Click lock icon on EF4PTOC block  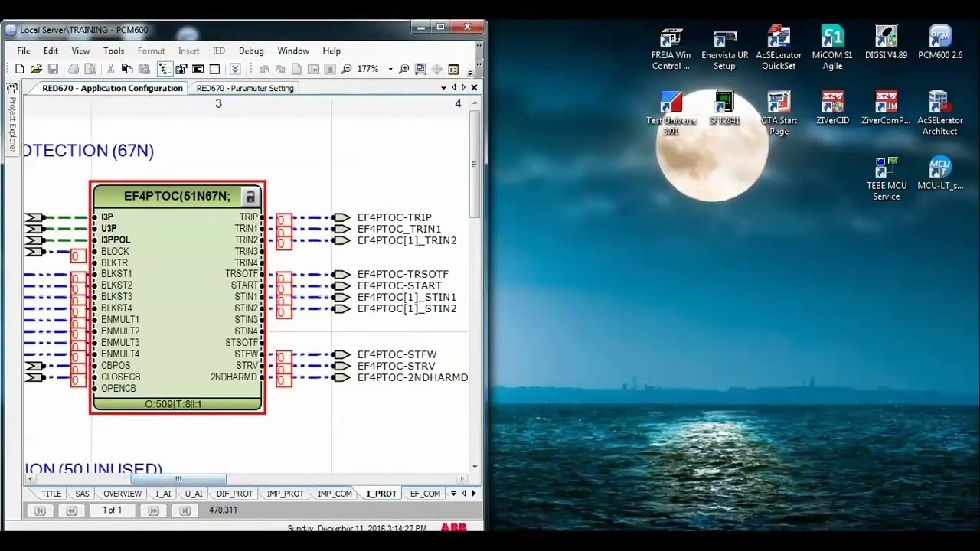[x=250, y=197]
